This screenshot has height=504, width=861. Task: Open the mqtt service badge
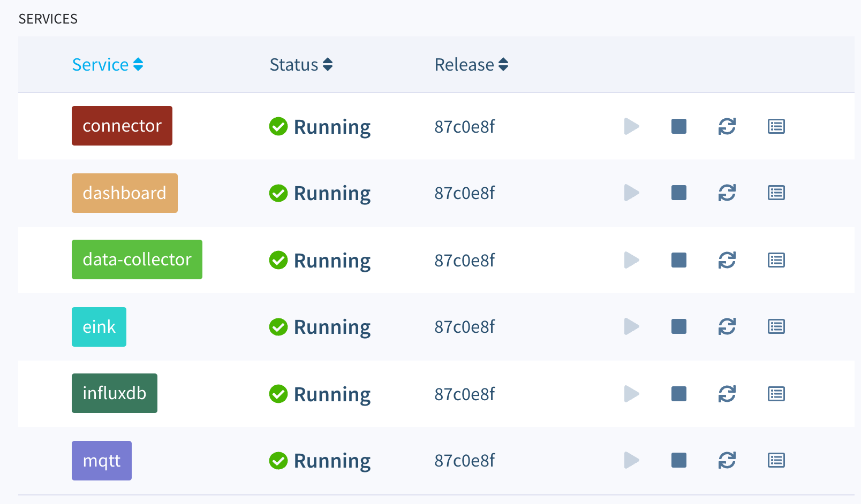coord(102,461)
